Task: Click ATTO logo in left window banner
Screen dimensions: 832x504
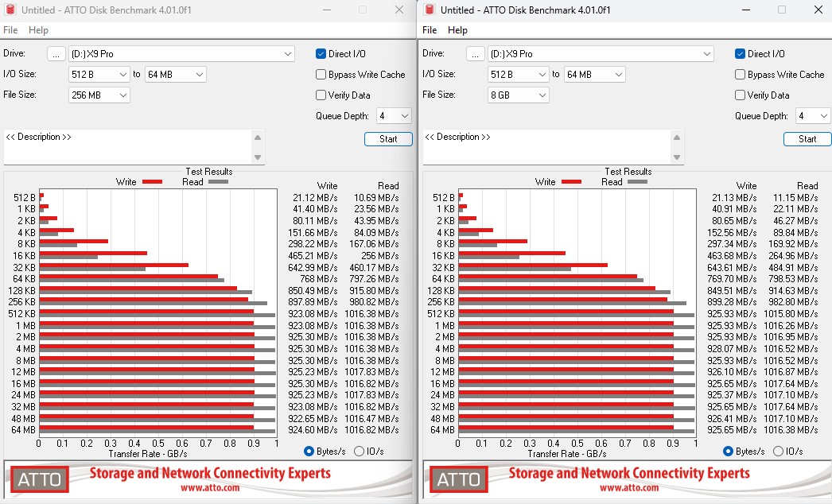Action: 40,479
